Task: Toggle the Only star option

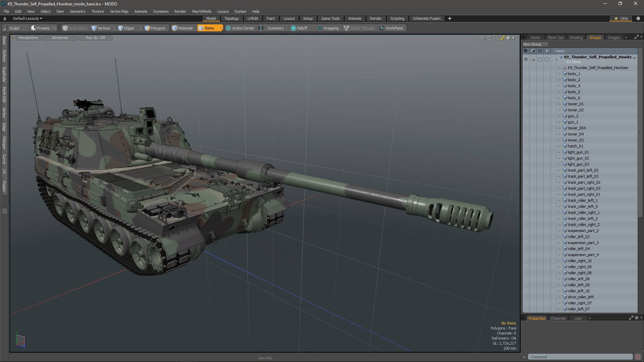Action: (621, 18)
